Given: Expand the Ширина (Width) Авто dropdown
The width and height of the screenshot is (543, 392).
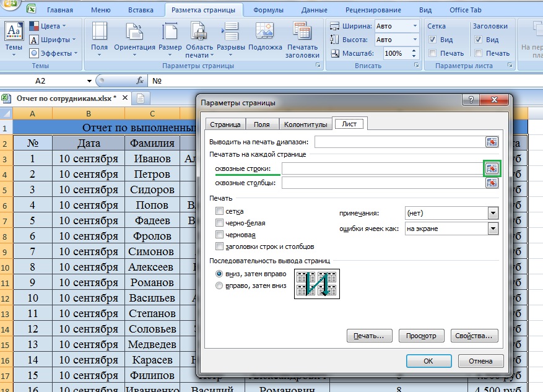Looking at the screenshot, I should 414,26.
